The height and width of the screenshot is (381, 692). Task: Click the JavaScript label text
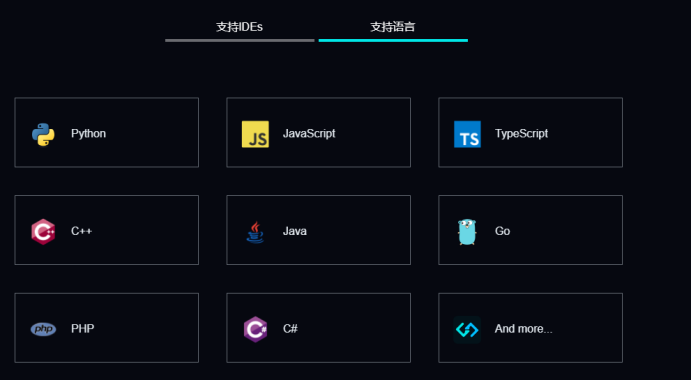pos(309,133)
